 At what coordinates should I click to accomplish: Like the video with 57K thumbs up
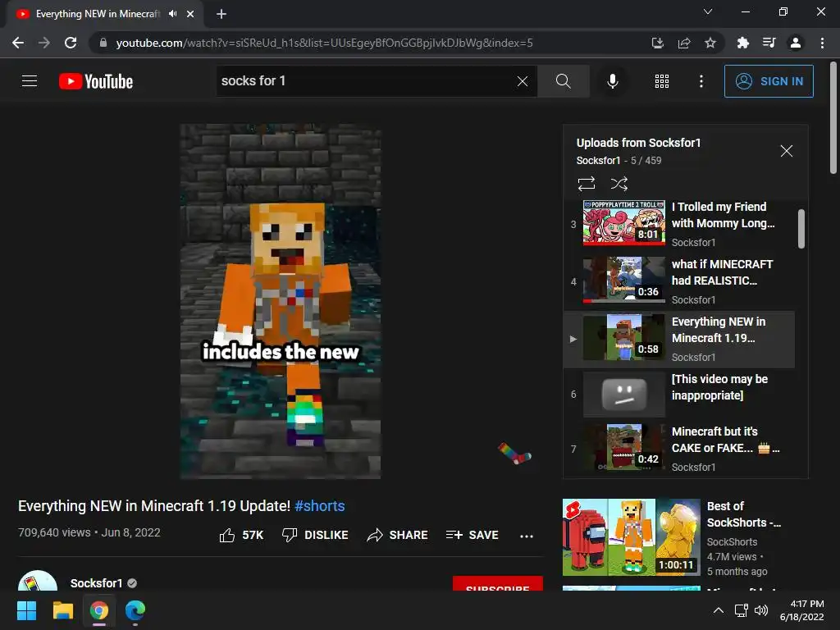(241, 535)
